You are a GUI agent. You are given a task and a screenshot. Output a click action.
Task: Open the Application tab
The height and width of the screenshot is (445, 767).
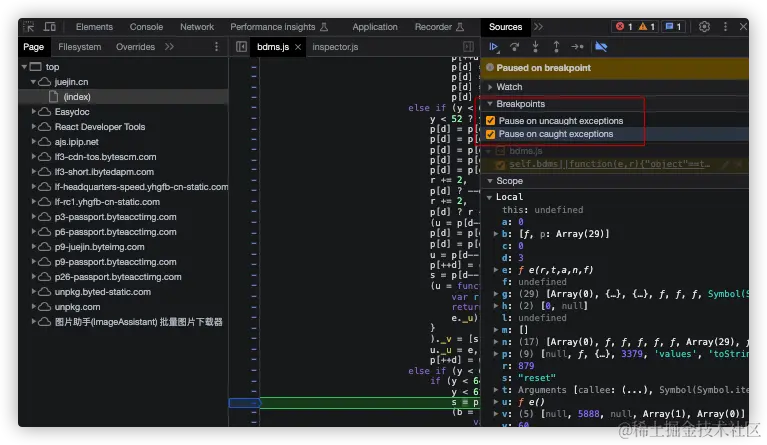coord(375,27)
